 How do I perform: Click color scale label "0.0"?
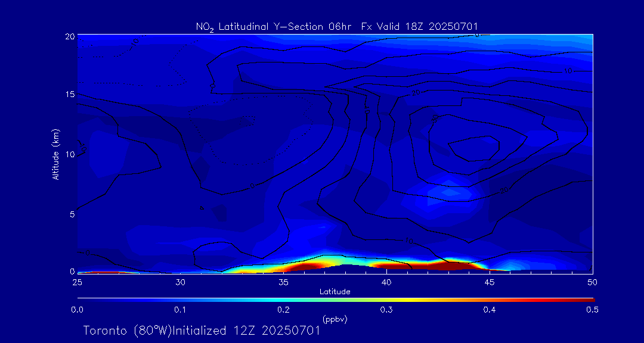[x=78, y=310]
